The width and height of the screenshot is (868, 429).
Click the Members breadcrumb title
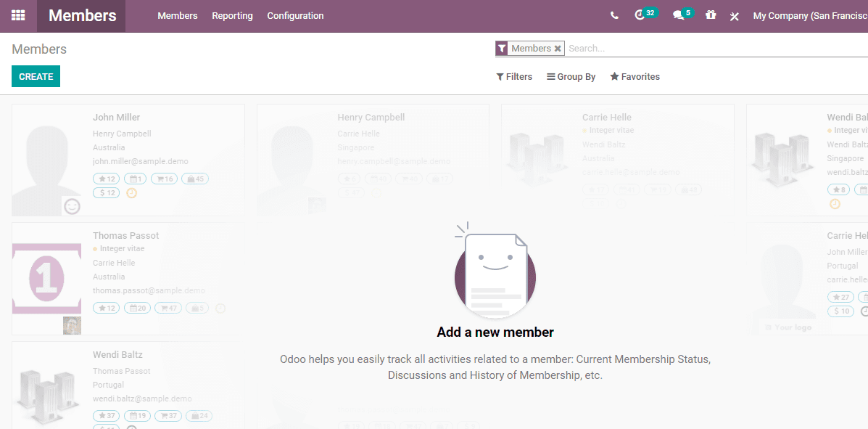(x=39, y=49)
